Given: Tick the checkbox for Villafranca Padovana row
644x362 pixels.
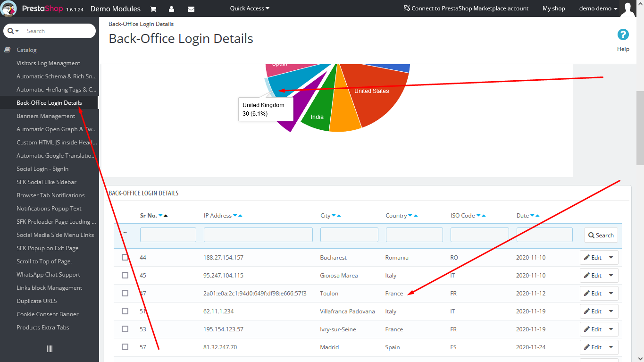Looking at the screenshot, I should tap(125, 311).
